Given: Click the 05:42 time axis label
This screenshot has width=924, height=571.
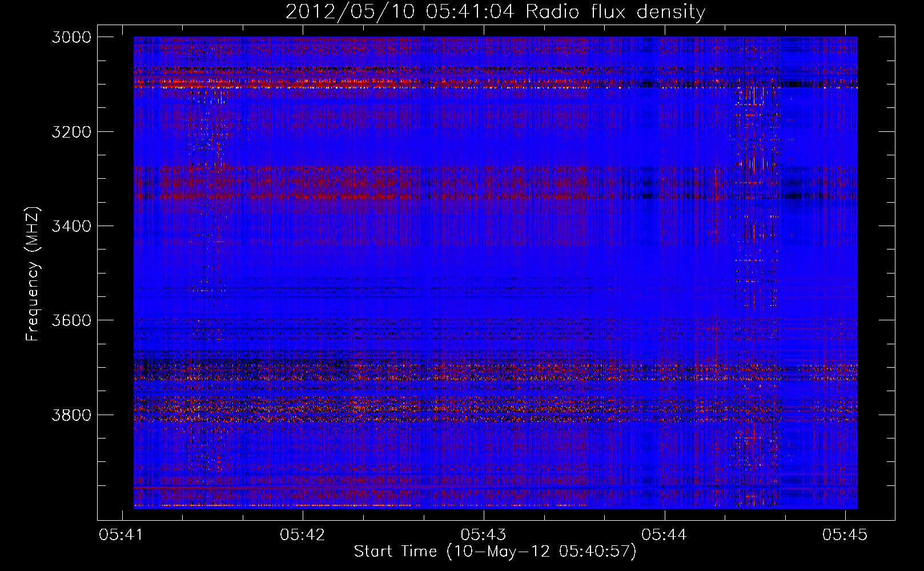Looking at the screenshot, I should click(302, 534).
